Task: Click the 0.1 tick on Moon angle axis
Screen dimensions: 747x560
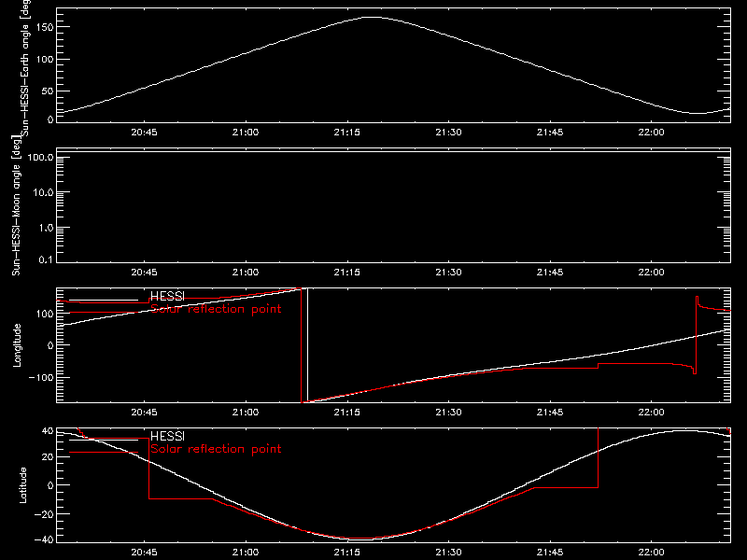Action: [46, 259]
